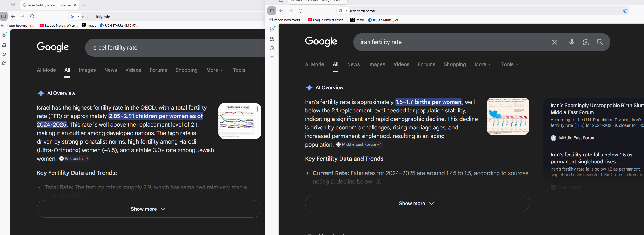Open the X Image bookmark in Israel window
Image resolution: width=644 pixels, height=235 pixels.
(x=89, y=26)
